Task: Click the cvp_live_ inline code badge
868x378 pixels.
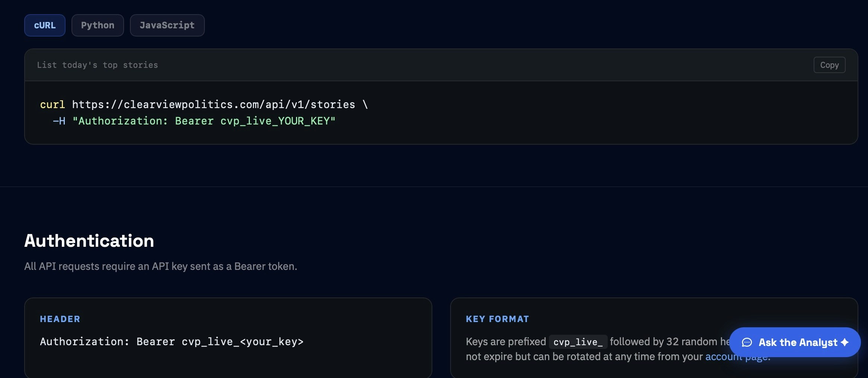Action: click(578, 342)
